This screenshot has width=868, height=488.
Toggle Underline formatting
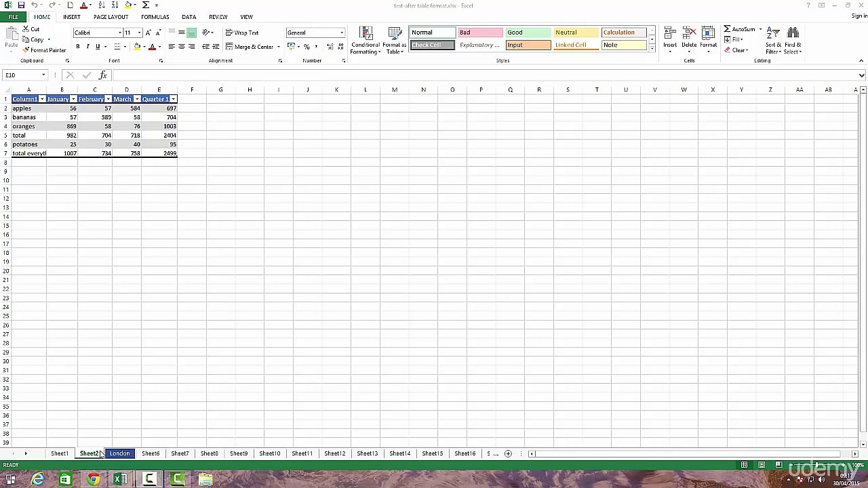coord(97,47)
